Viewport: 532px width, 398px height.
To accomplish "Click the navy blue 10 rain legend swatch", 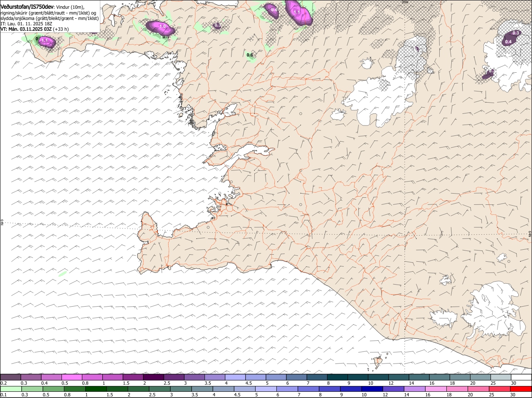I will [372, 389].
